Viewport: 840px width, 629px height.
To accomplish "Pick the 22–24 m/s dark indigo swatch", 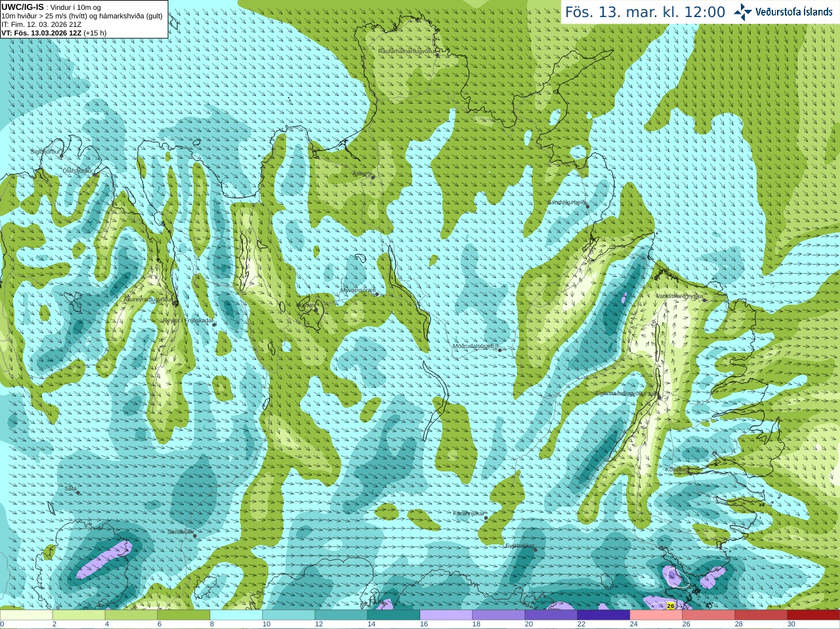I will (x=604, y=615).
